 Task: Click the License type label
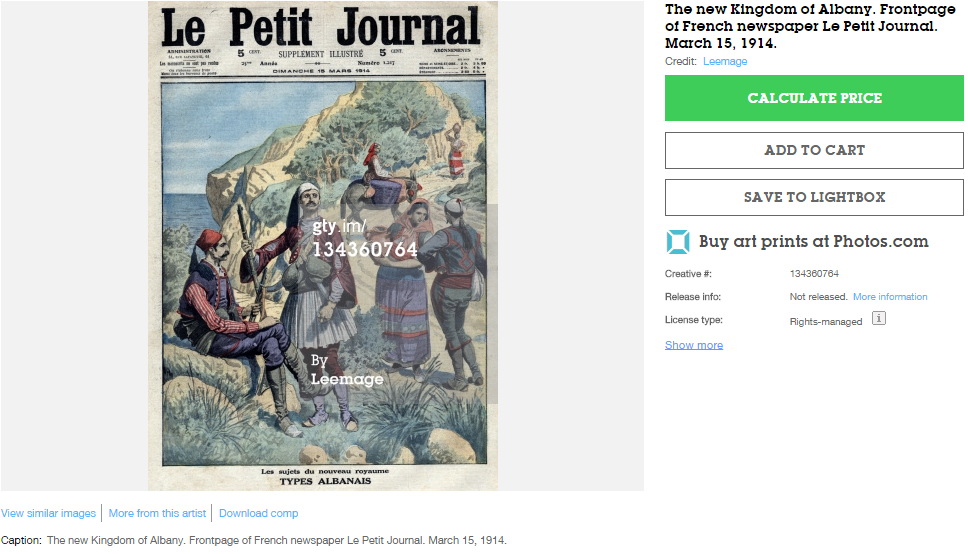[693, 319]
